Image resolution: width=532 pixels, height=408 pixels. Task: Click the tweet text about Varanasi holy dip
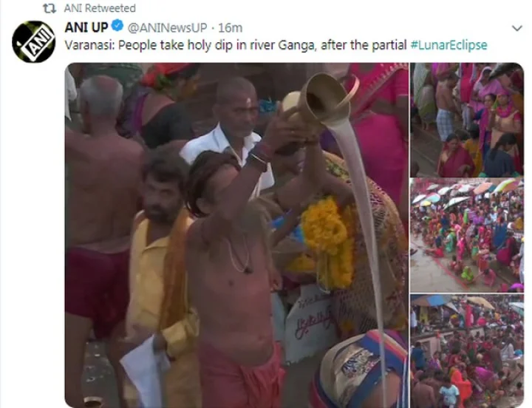click(276, 45)
